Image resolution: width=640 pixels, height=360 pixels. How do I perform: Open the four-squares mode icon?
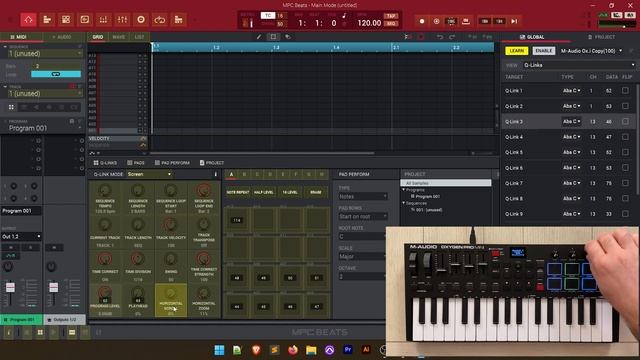pyautogui.click(x=66, y=20)
